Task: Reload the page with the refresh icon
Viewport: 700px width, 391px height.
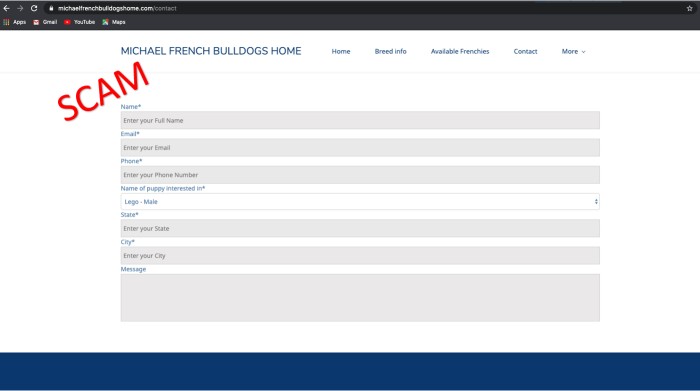Action: [34, 8]
